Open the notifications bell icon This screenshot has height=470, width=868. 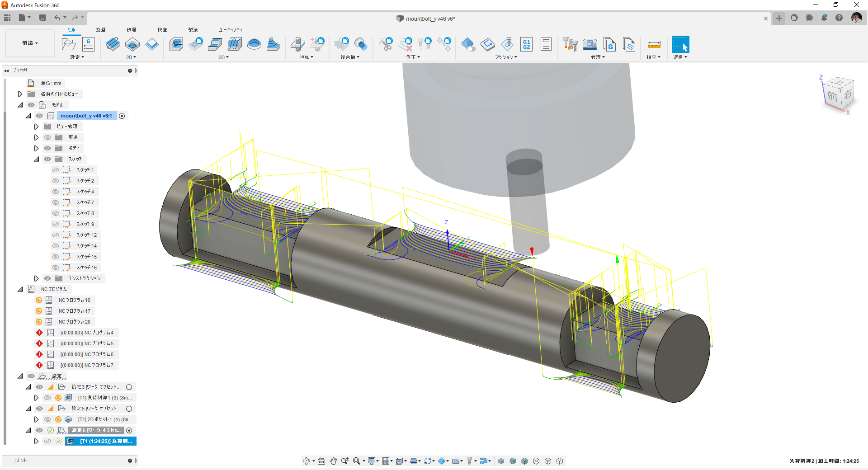tap(824, 18)
